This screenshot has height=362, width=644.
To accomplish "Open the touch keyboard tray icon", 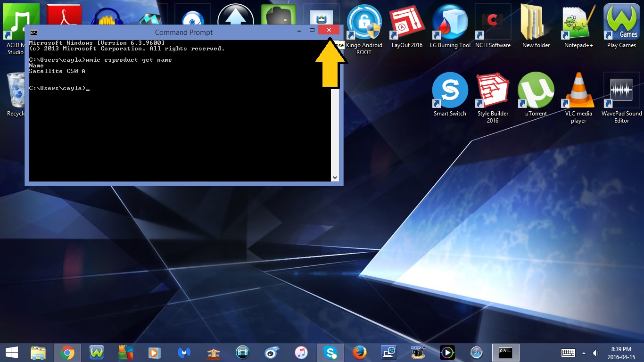I will [x=568, y=353].
